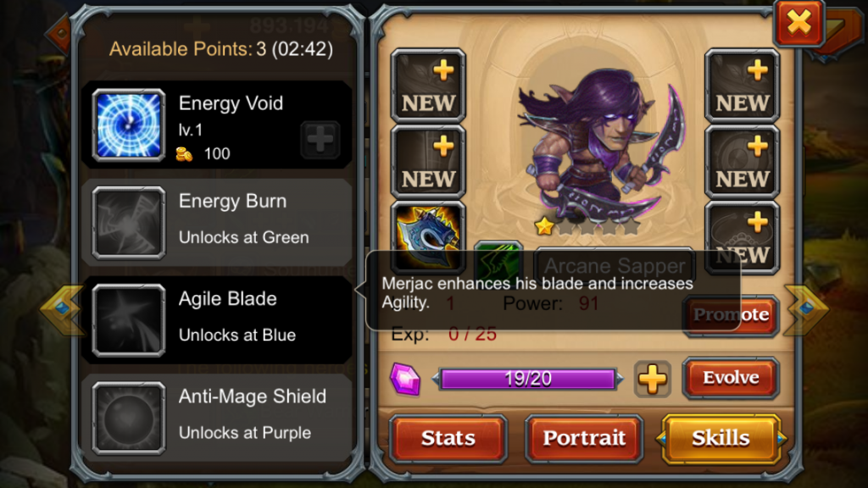
Task: Tap the locked Anti-Mage Shield icon
Action: [x=129, y=418]
